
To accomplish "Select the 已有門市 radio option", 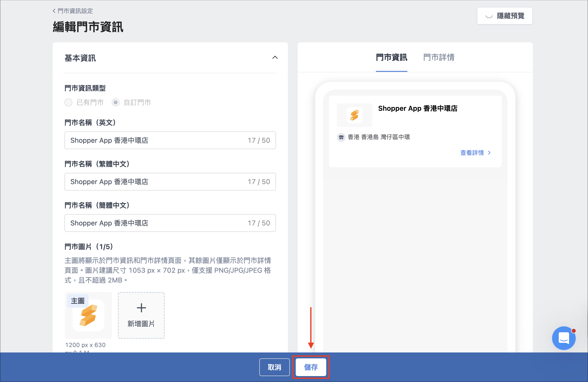I will (x=68, y=102).
